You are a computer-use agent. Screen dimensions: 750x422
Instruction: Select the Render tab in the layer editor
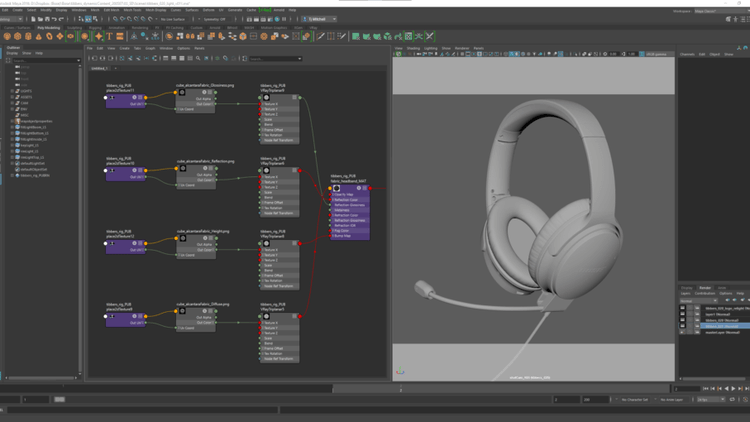click(x=705, y=288)
